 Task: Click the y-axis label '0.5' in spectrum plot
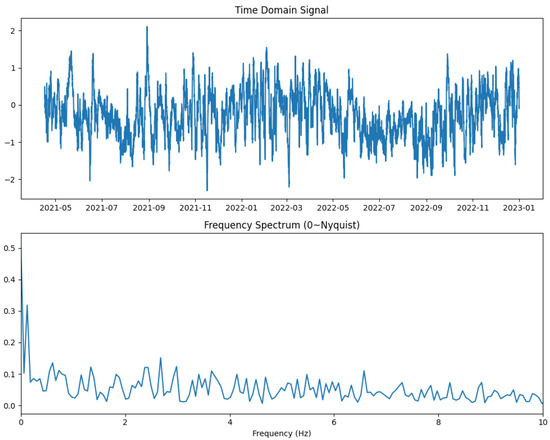[9, 248]
